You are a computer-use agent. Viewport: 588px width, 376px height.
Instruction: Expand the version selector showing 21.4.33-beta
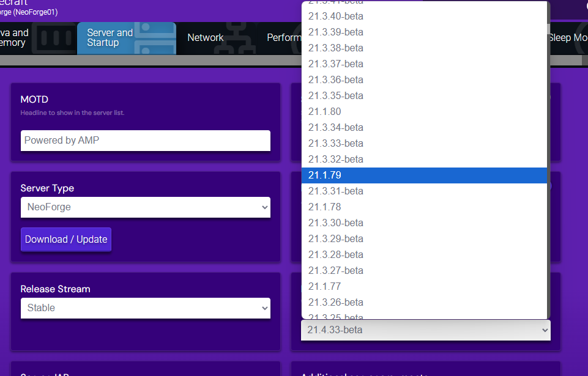[425, 330]
